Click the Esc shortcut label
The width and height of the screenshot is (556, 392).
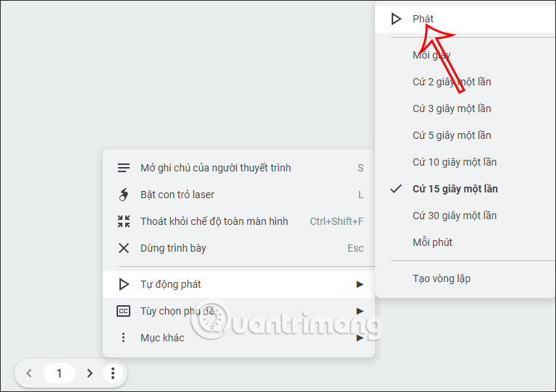tap(355, 248)
